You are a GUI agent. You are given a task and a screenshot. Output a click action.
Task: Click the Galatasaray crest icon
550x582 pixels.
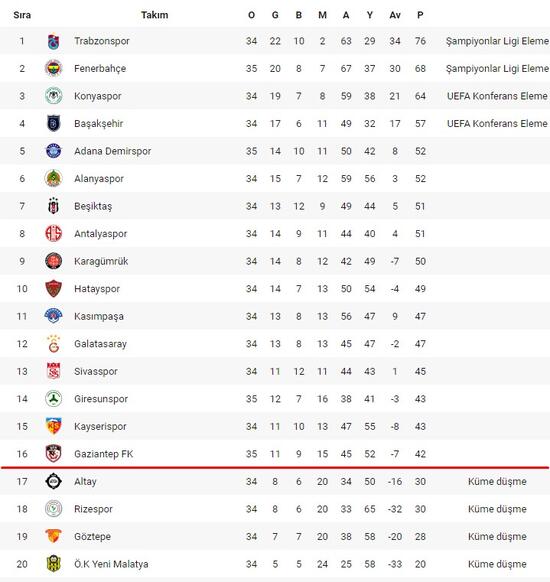[53, 344]
